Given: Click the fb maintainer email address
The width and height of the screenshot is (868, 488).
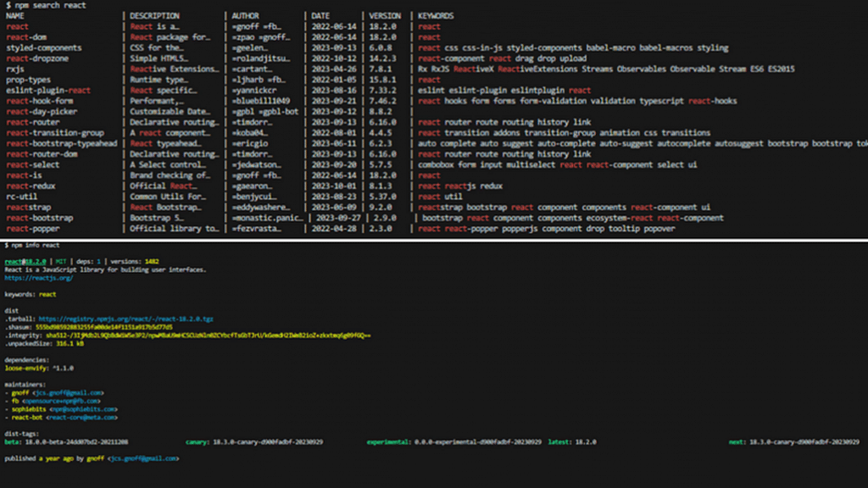Looking at the screenshot, I should pyautogui.click(x=61, y=401).
